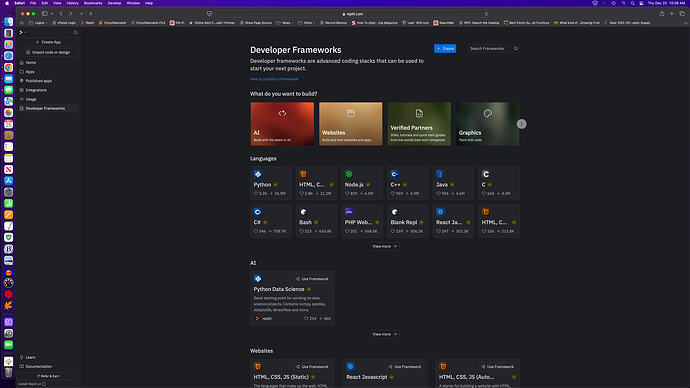Click the Safari page reload icon
The height and width of the screenshot is (388, 690).
click(x=486, y=14)
